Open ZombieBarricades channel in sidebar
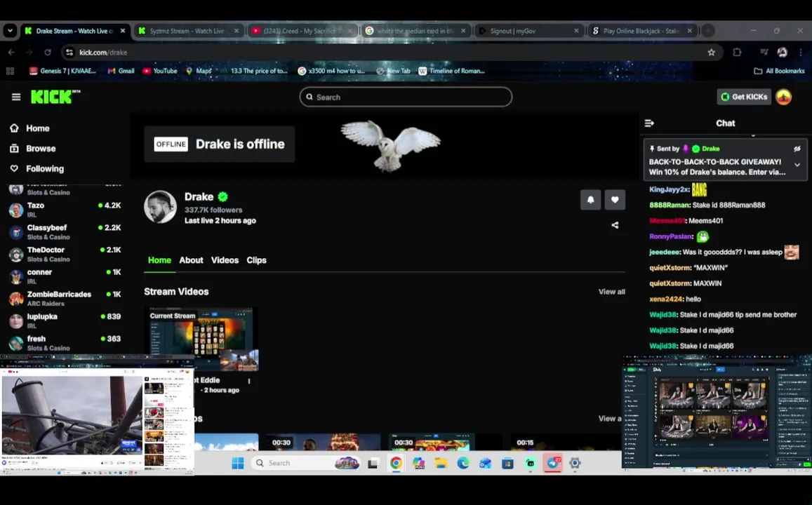The height and width of the screenshot is (505, 812). pyautogui.click(x=65, y=299)
